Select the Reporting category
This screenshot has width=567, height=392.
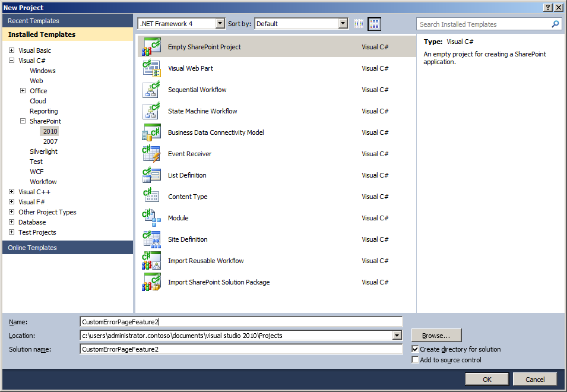44,111
